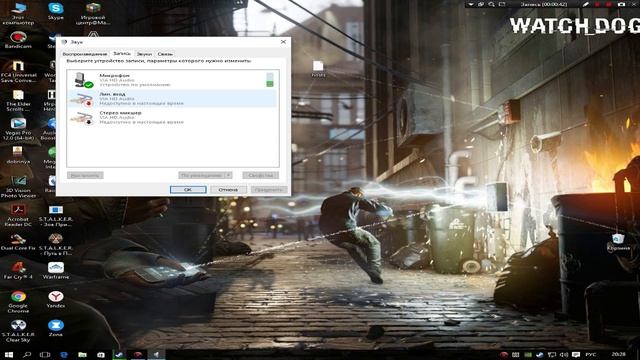Click the taskbar clock 20:28
This screenshot has height=360, width=640.
coord(619,355)
